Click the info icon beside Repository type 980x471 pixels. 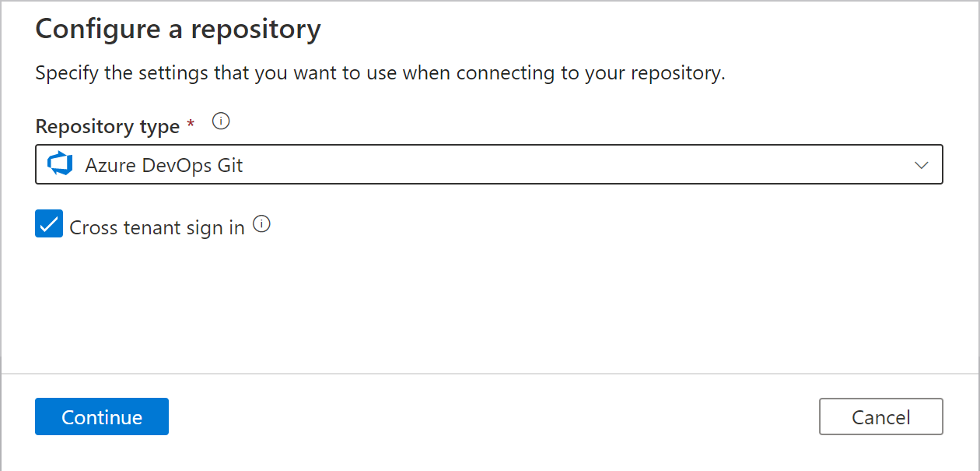point(222,121)
